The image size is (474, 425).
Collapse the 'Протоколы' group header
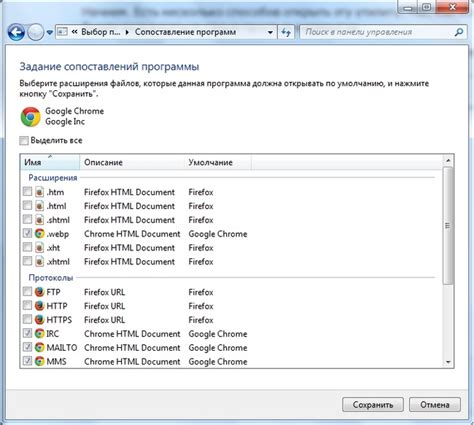click(x=51, y=278)
